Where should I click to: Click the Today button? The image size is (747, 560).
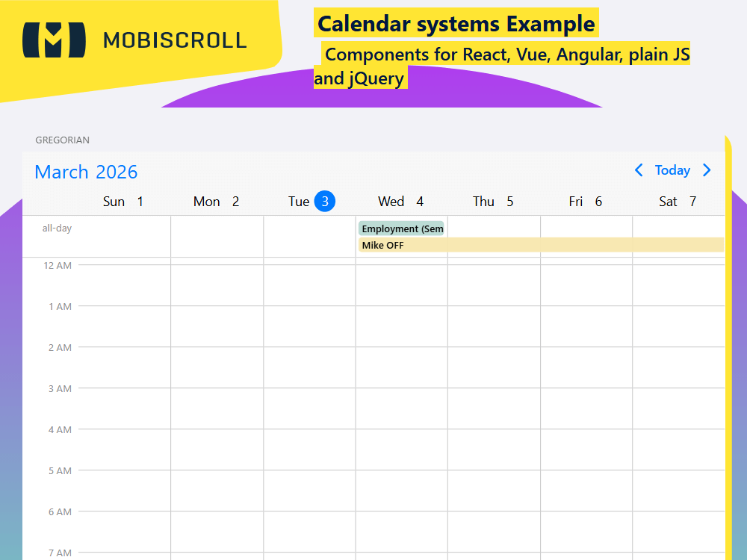tap(672, 170)
